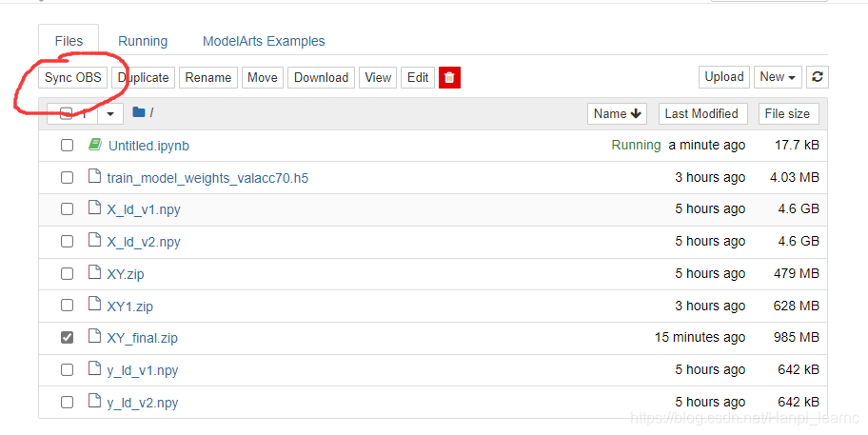Click the file icon beside y_ld_v2.npy
Viewport: 868px width, 435px height.
[94, 401]
